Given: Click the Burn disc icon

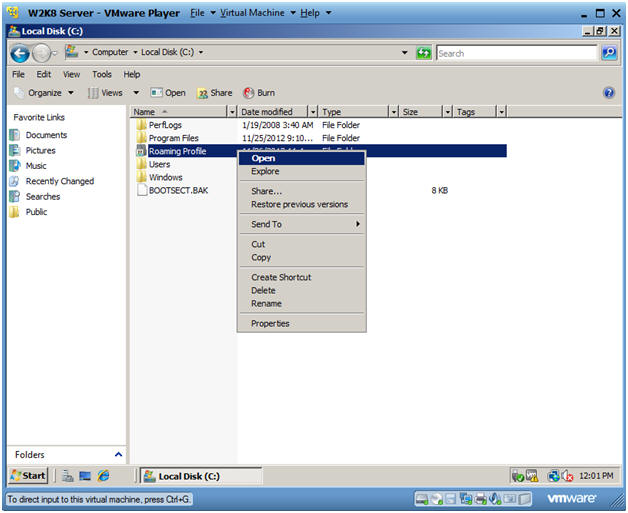Looking at the screenshot, I should (248, 93).
